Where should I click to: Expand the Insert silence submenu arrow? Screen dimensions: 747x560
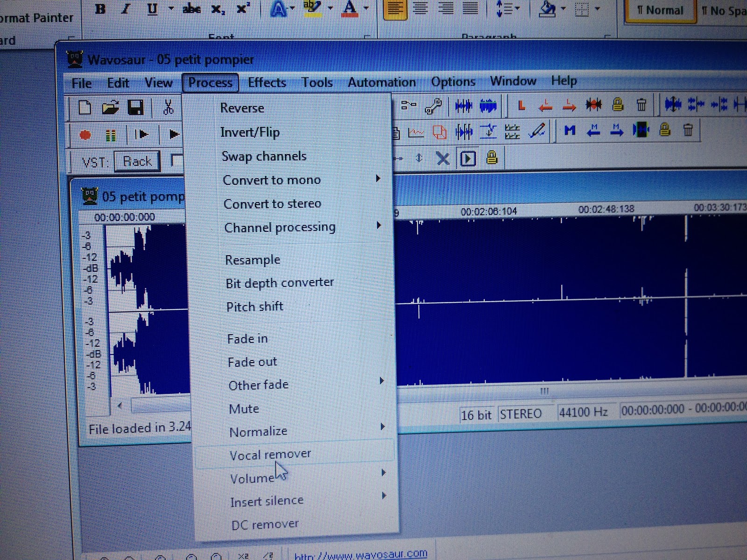(384, 496)
